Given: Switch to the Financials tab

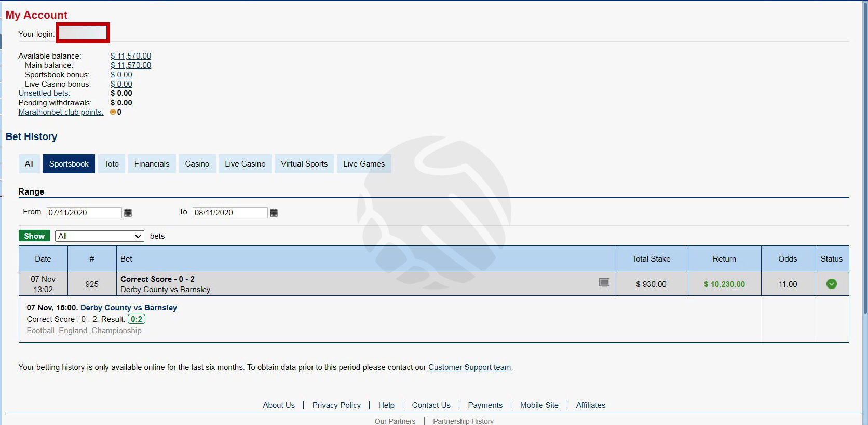Looking at the screenshot, I should pos(152,164).
